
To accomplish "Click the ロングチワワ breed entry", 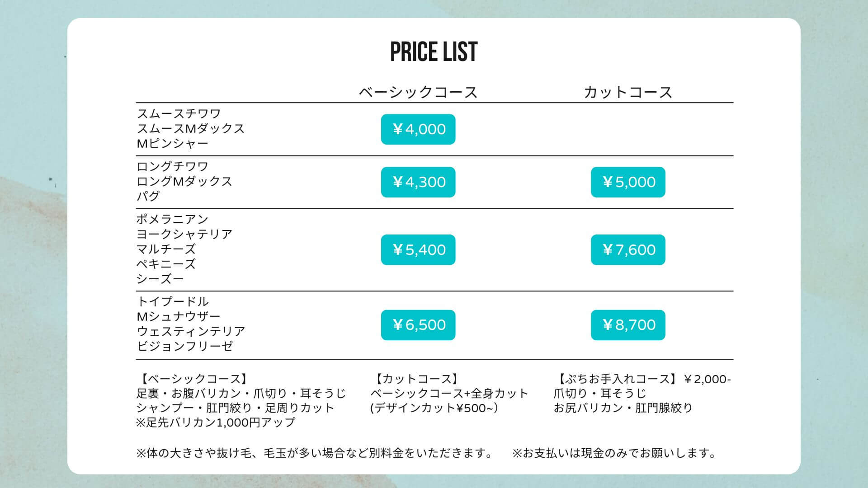I will tap(173, 166).
